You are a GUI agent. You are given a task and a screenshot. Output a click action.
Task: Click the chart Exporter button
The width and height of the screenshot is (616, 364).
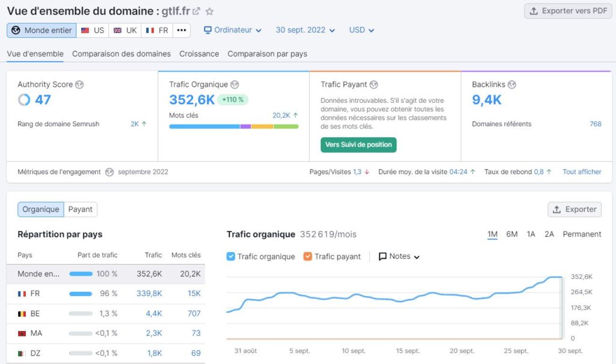point(574,209)
